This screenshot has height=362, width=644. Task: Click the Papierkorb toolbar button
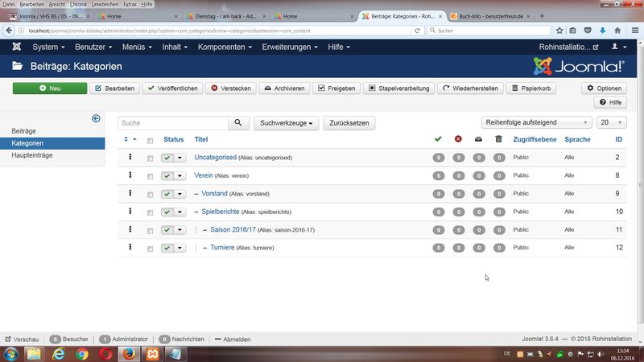pyautogui.click(x=531, y=88)
